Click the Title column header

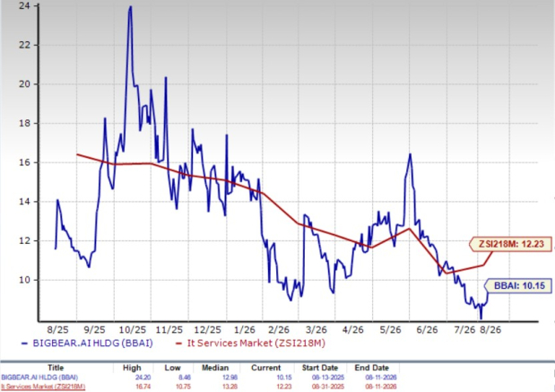[x=56, y=368]
